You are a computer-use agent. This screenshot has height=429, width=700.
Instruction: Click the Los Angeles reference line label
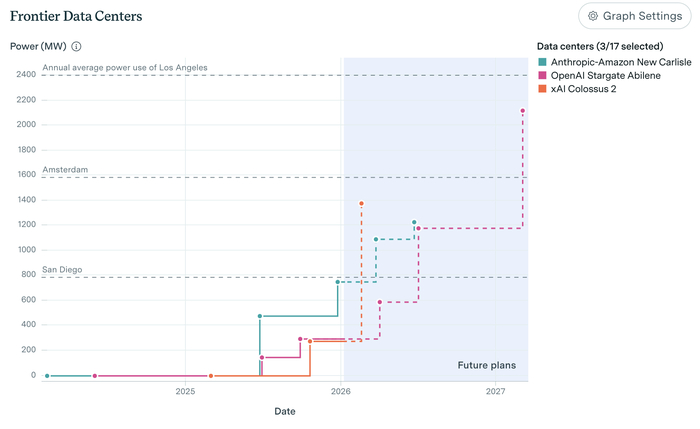pos(125,67)
